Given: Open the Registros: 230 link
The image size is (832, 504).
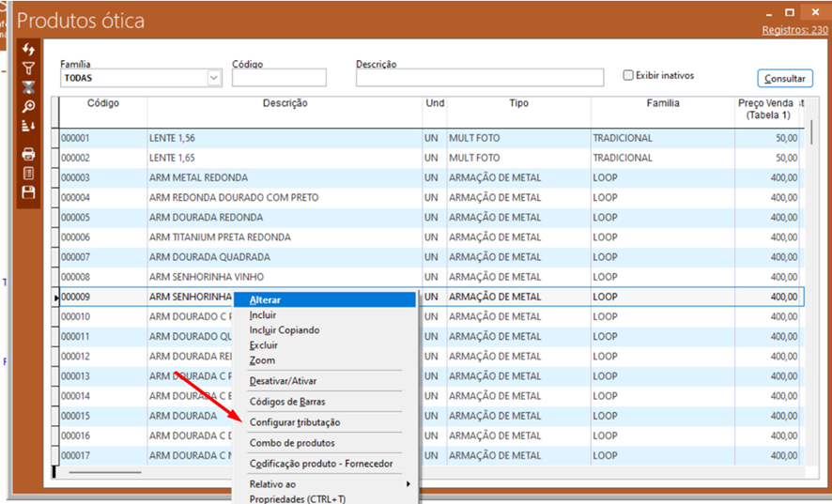Looking at the screenshot, I should pos(795,31).
